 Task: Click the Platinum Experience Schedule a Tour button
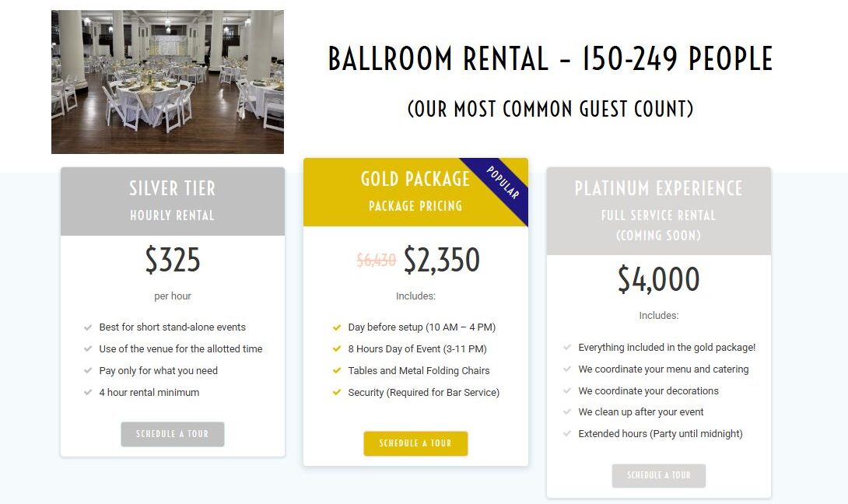click(x=659, y=475)
